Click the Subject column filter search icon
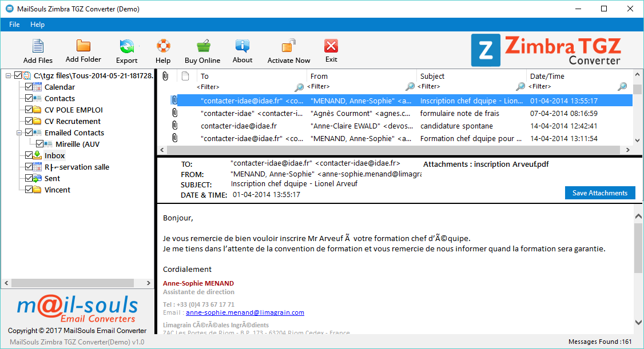Image resolution: width=644 pixels, height=349 pixels. click(x=519, y=88)
